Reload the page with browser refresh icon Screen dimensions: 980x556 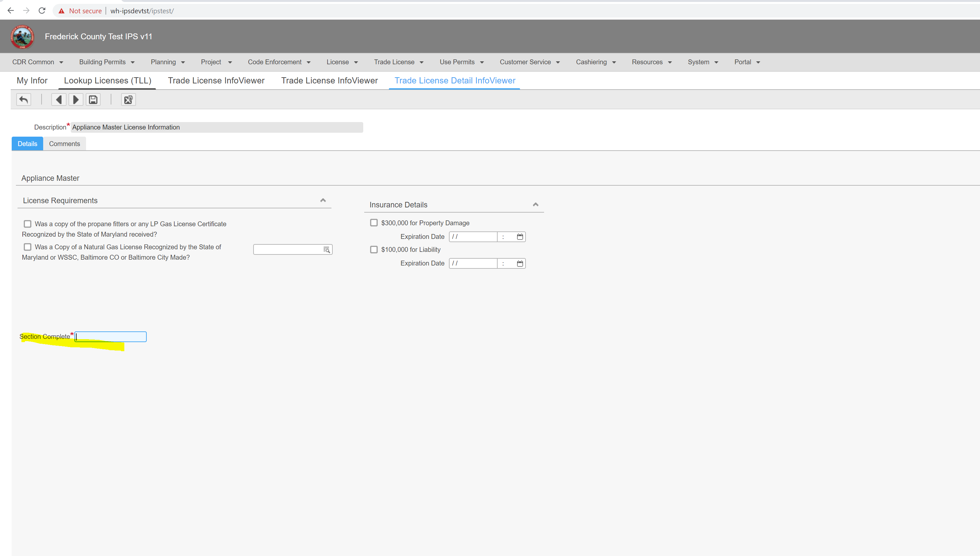[42, 11]
